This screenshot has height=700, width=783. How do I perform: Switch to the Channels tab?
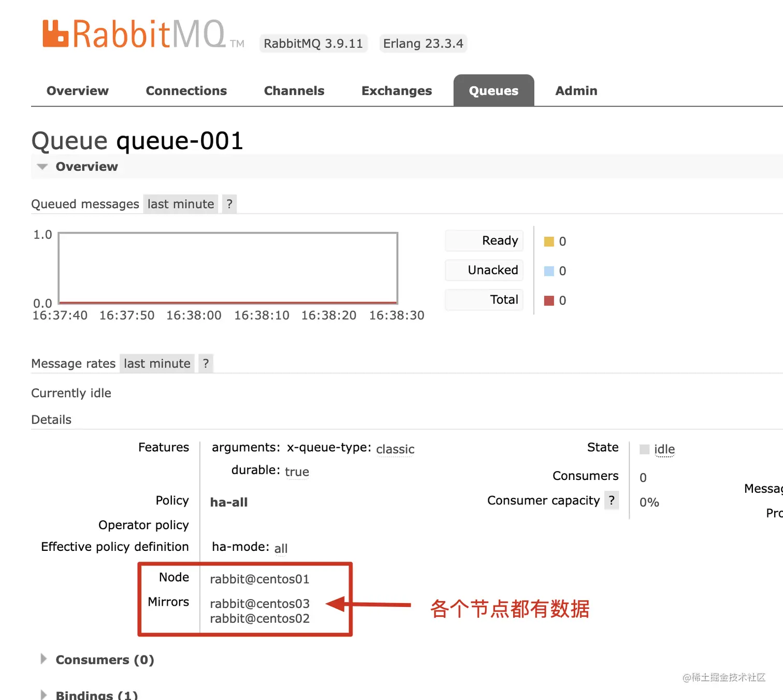[x=294, y=91]
